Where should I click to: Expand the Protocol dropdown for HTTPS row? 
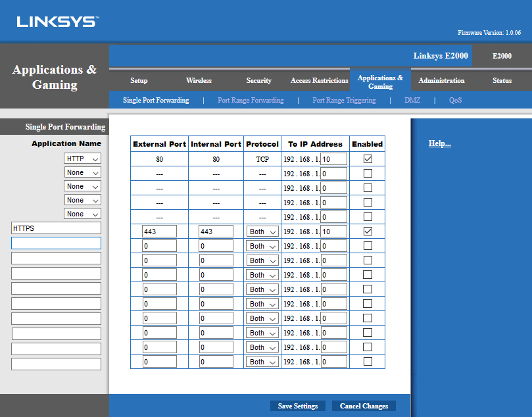tap(262, 232)
